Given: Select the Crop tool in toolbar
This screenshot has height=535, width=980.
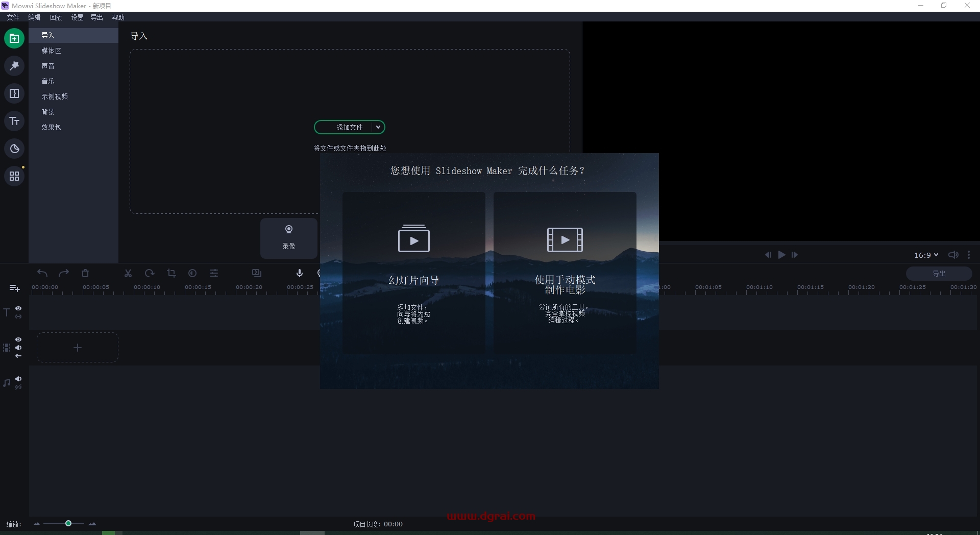Looking at the screenshot, I should point(171,274).
